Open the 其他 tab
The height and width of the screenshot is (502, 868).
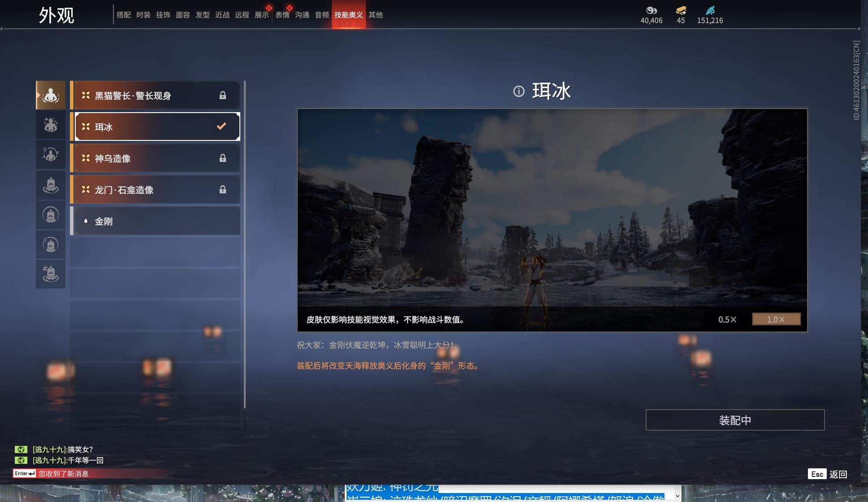click(376, 15)
